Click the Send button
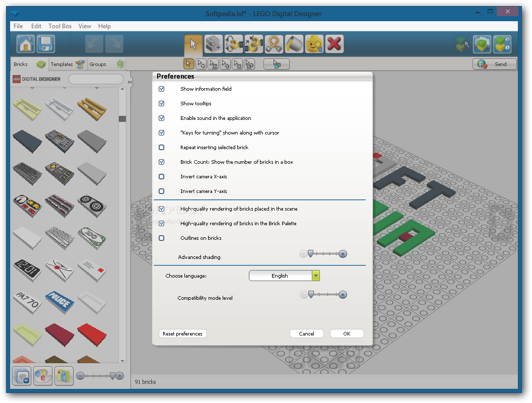Screen dimensions: 532x403 (494, 64)
